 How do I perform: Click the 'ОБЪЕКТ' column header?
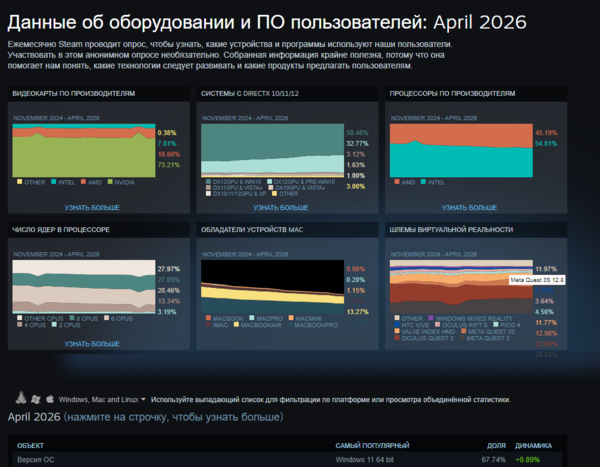[30, 446]
